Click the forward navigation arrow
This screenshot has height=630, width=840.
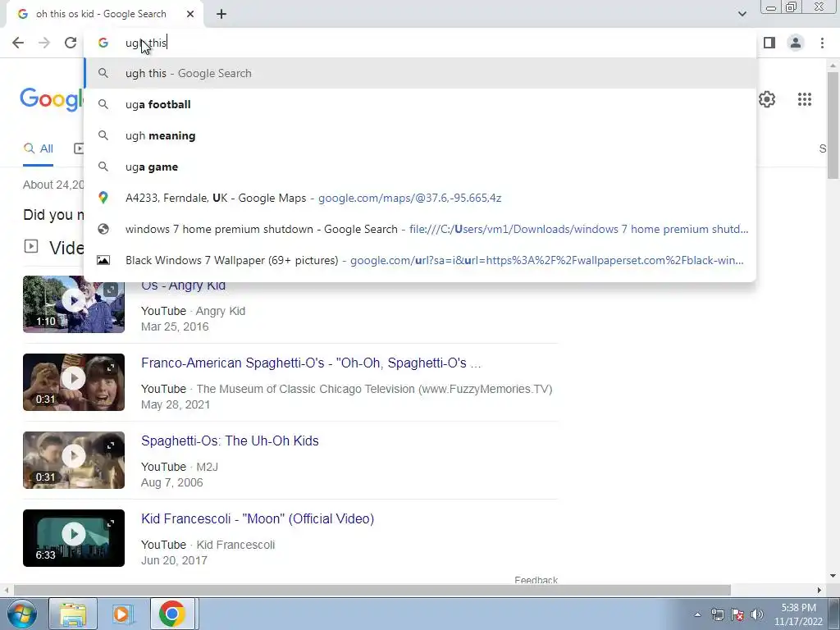click(44, 43)
